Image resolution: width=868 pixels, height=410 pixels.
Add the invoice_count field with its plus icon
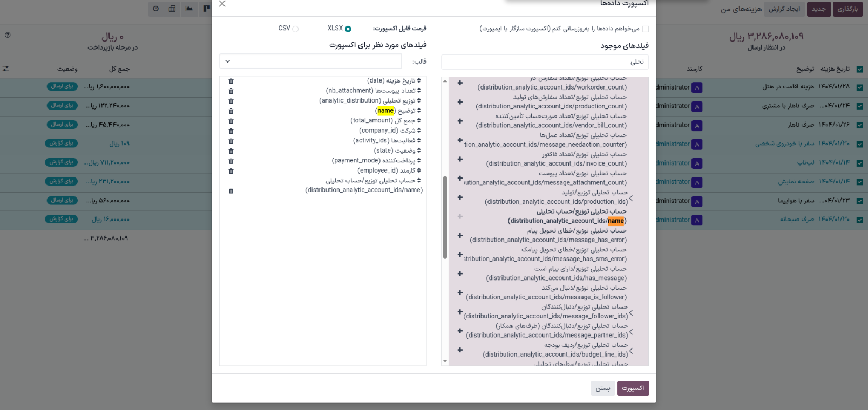coord(460,159)
